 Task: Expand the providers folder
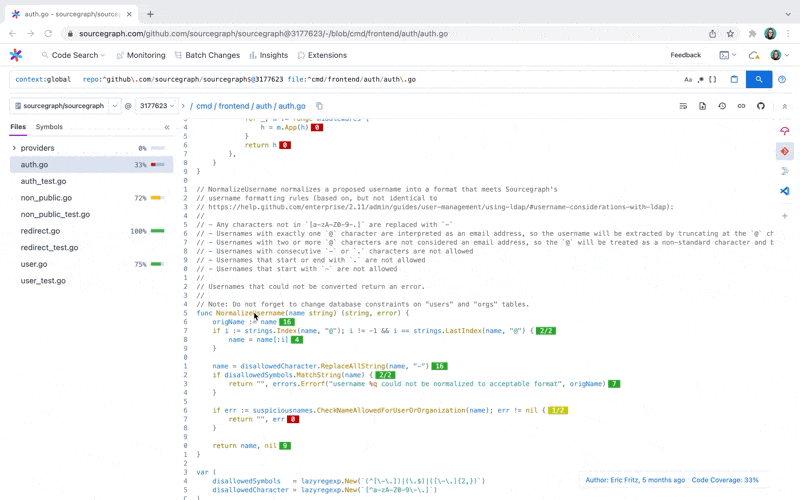[x=14, y=148]
